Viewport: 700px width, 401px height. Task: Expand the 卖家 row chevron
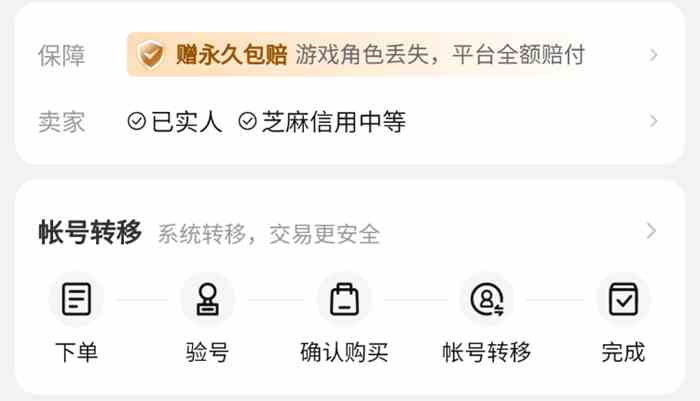[654, 121]
